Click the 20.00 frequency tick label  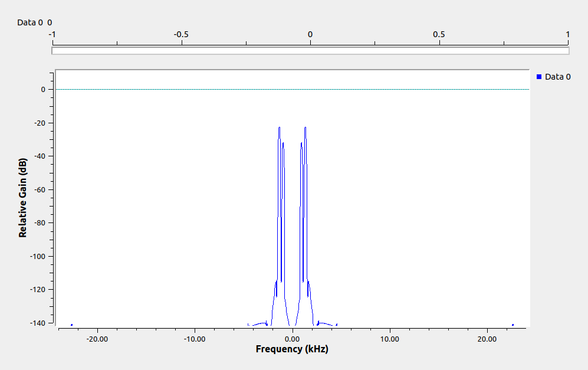(487, 339)
